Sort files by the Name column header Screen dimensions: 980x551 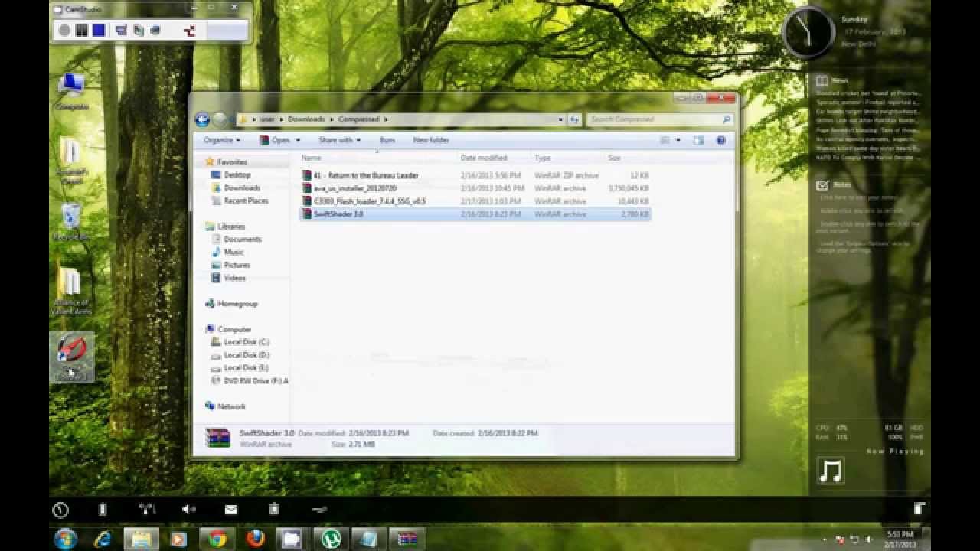(311, 158)
